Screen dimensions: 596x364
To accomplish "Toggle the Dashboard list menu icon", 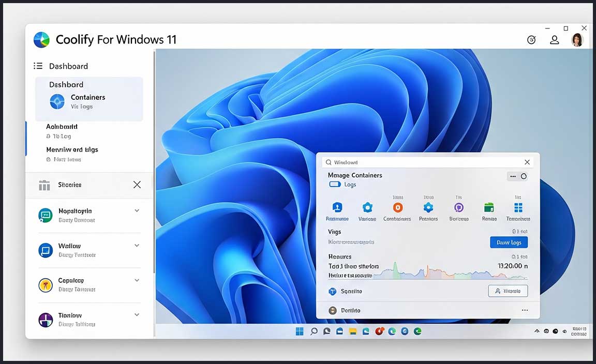I will pyautogui.click(x=38, y=66).
